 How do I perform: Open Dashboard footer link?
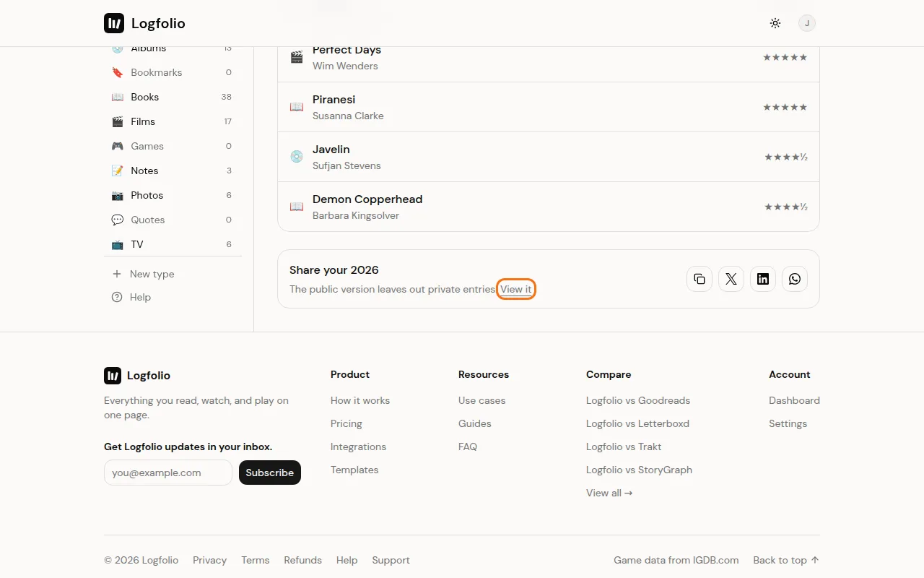pyautogui.click(x=794, y=400)
